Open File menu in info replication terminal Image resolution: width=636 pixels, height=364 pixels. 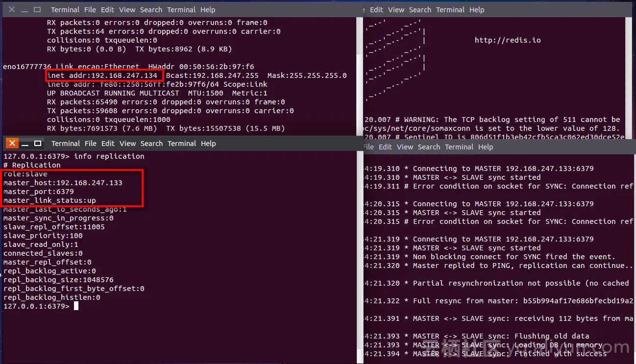(x=91, y=144)
